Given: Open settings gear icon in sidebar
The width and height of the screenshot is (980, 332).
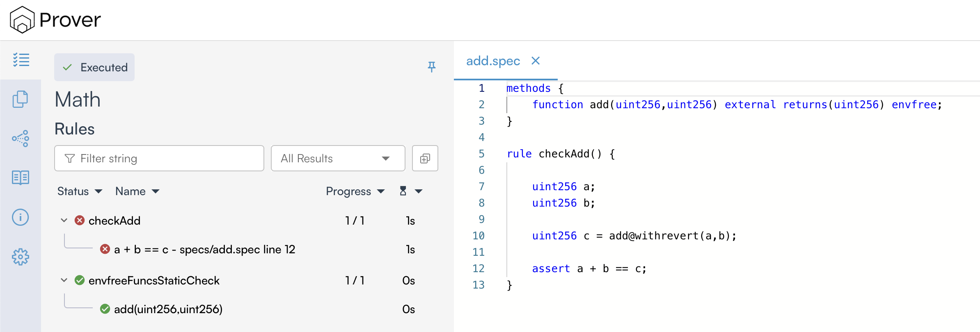Looking at the screenshot, I should [21, 257].
